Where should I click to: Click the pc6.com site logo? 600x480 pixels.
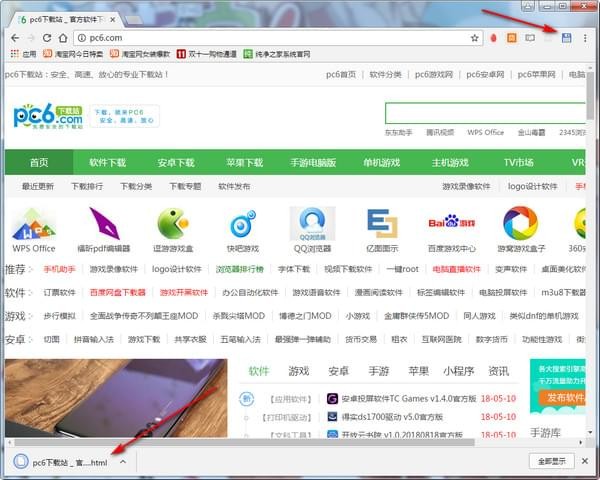tap(48, 116)
